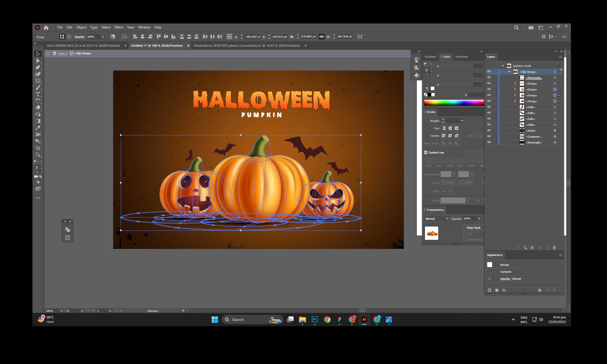Enable the Dashed Line checkbox
This screenshot has width=607, height=364.
(426, 152)
